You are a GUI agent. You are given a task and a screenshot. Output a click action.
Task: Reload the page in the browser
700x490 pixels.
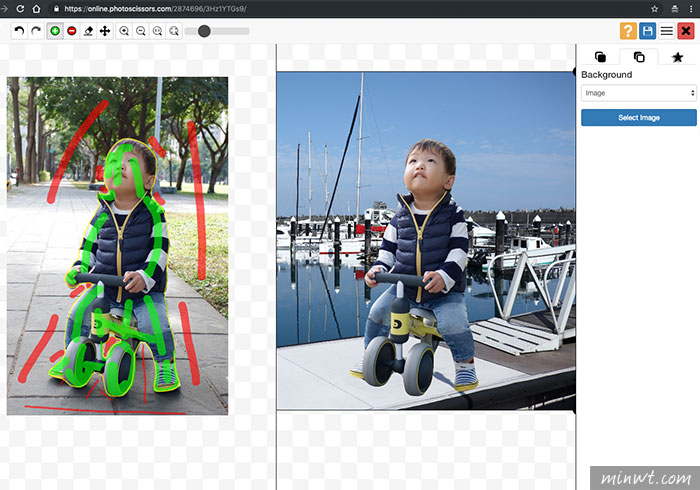[x=20, y=8]
